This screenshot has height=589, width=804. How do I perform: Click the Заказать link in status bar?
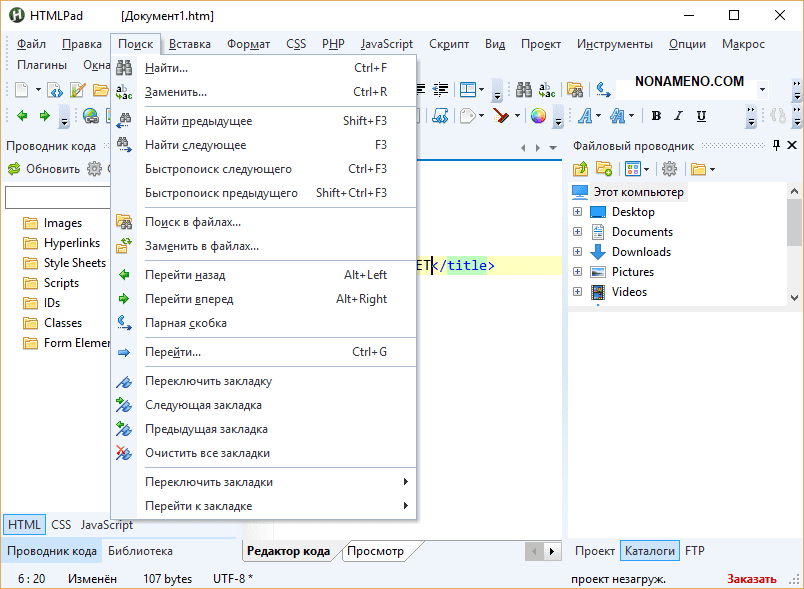751,579
